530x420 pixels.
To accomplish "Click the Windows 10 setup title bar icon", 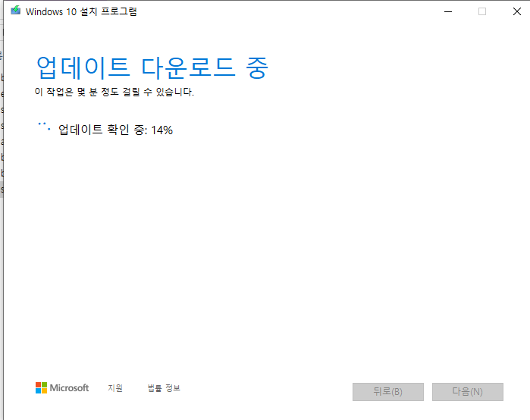I will tap(16, 11).
